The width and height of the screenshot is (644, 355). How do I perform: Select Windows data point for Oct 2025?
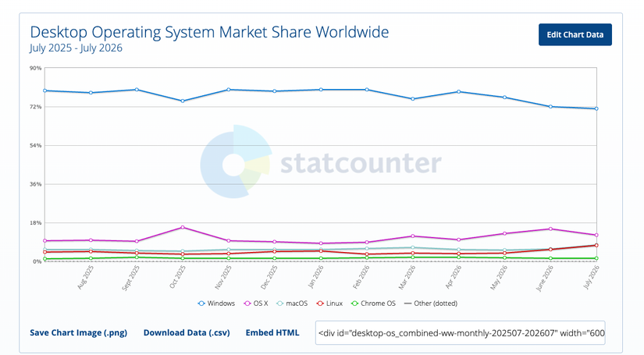click(x=183, y=101)
